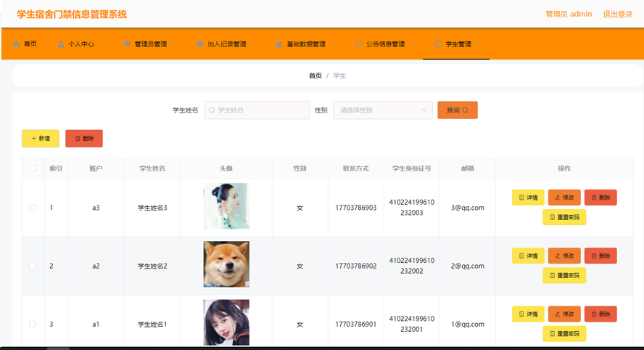Click phone number 17703786903
Screen dimensions: 644x350
pos(356,208)
